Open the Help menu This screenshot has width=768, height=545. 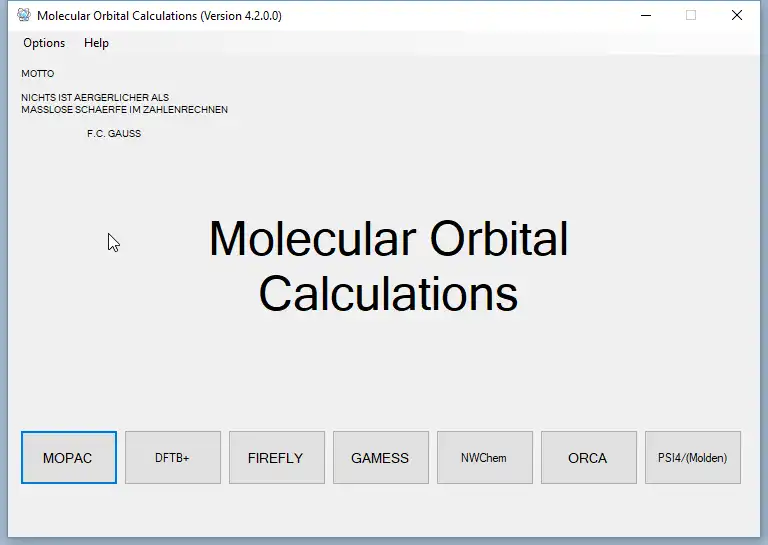coord(96,43)
